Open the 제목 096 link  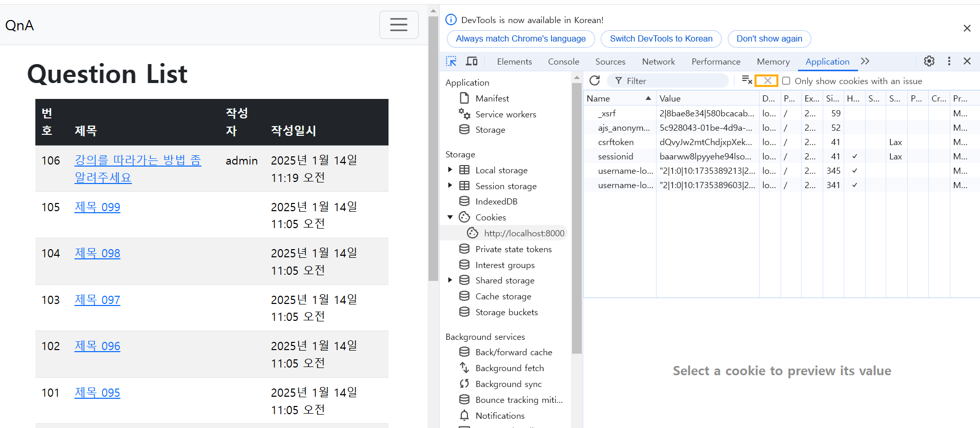[x=97, y=346]
